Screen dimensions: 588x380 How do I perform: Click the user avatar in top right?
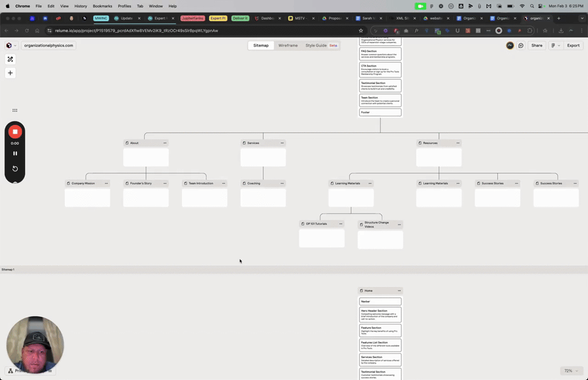[510, 45]
